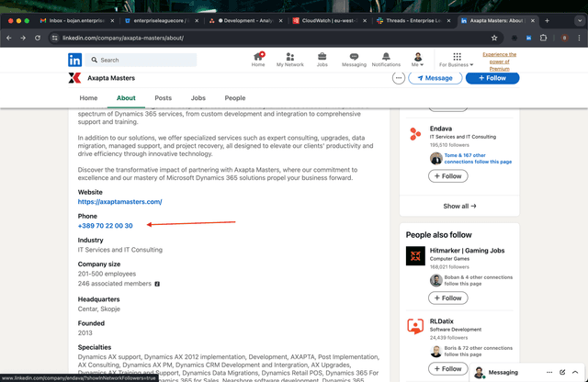Go back with the browser back arrow
588x382 pixels.
tap(9, 38)
